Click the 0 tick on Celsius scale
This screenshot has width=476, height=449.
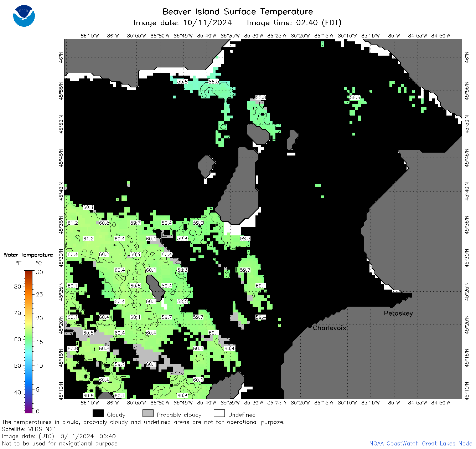tap(38, 411)
